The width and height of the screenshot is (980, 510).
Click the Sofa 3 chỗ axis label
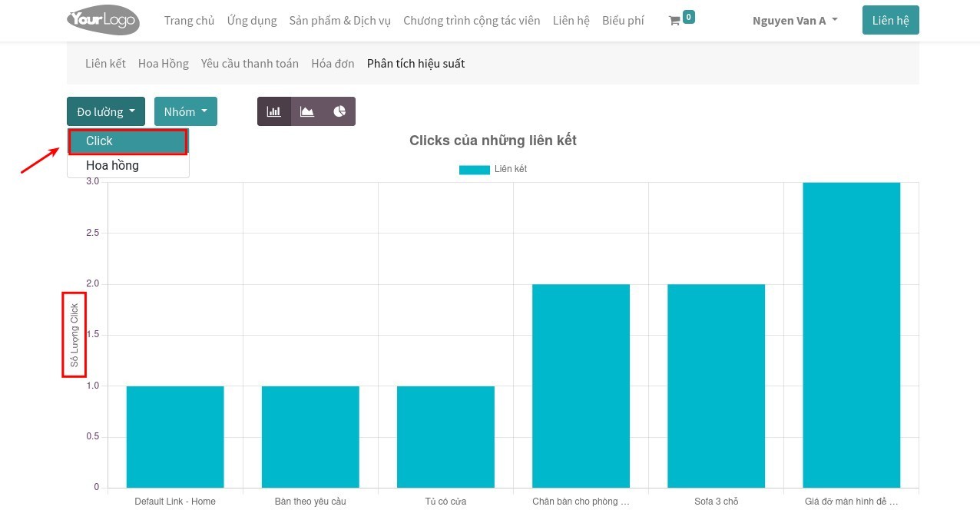tap(716, 502)
